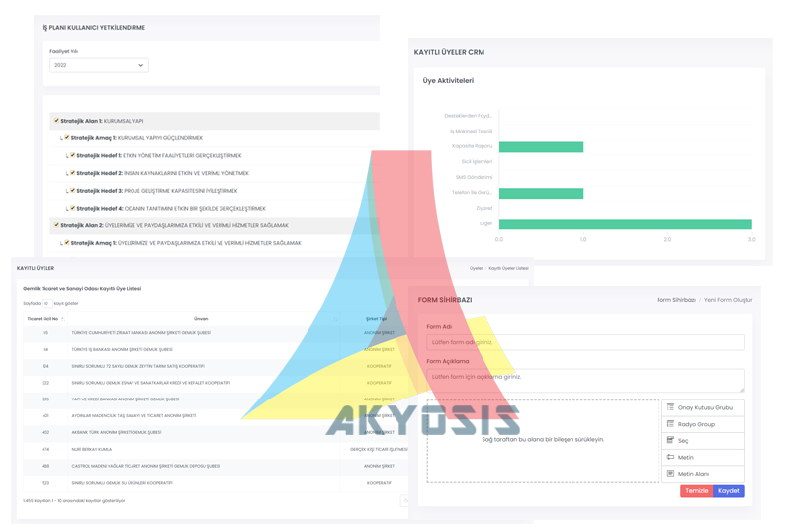Open the Form Sihirbazı breadcrumb link
The height and width of the screenshot is (532, 791).
point(676,300)
